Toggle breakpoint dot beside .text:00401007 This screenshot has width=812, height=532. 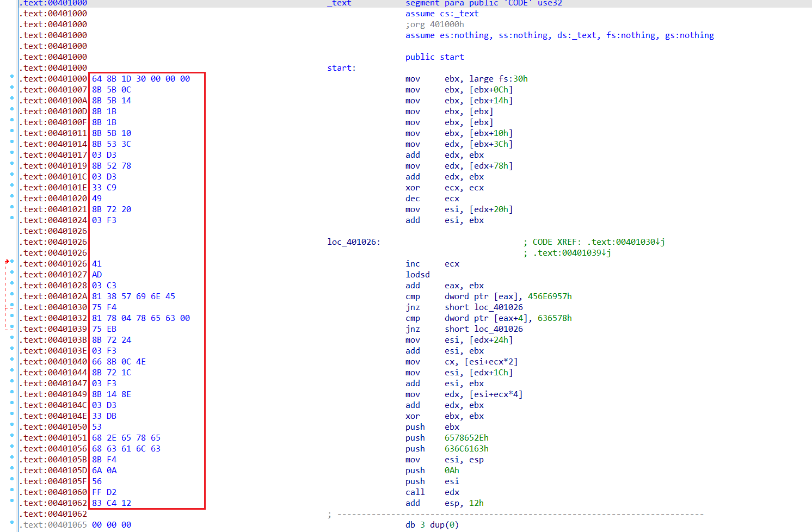click(12, 88)
